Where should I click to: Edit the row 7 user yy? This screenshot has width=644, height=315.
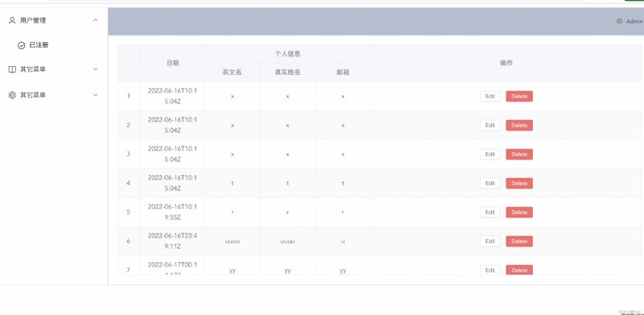pyautogui.click(x=490, y=270)
